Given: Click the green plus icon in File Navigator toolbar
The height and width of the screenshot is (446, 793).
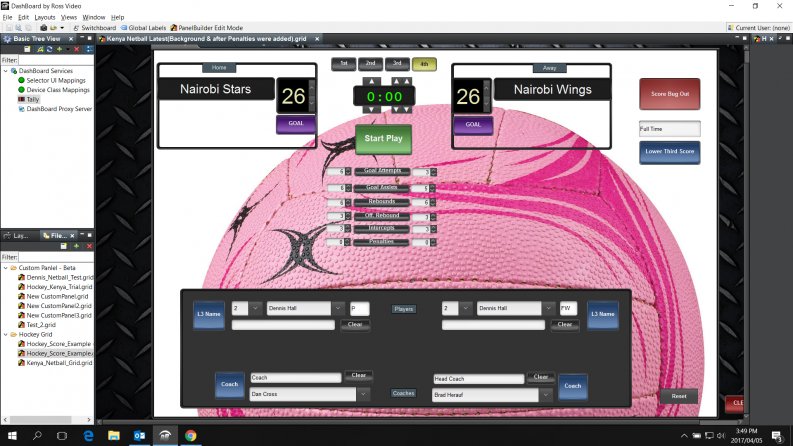Looking at the screenshot, I should (x=76, y=246).
